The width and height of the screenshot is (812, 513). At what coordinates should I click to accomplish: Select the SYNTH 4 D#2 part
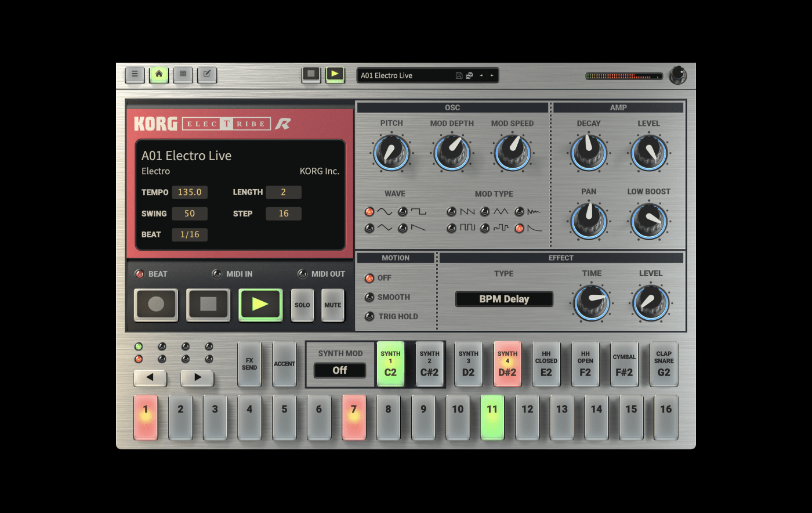click(x=507, y=364)
